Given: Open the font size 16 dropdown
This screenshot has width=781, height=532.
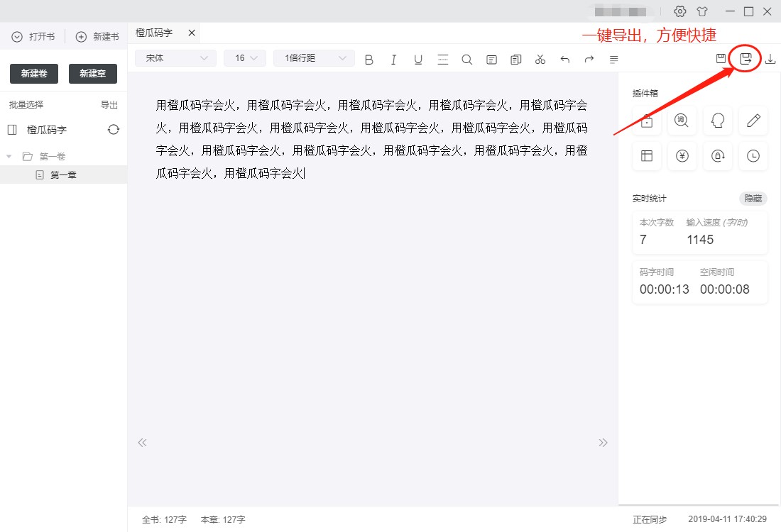Looking at the screenshot, I should (245, 58).
